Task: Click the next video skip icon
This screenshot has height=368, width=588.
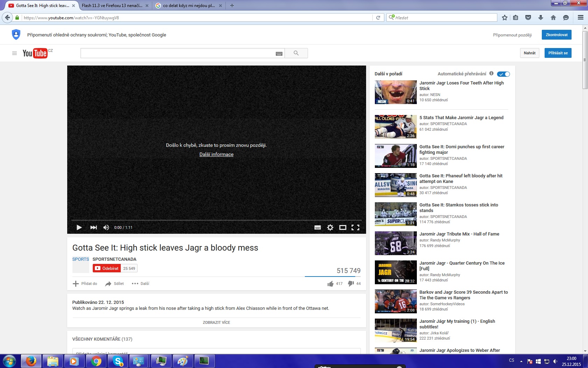Action: (x=93, y=227)
